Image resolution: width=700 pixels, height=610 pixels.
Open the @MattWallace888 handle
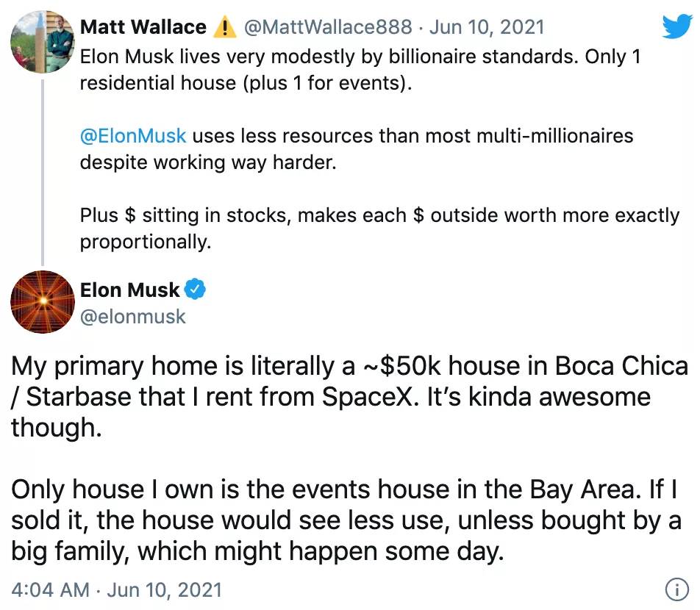[x=328, y=26]
